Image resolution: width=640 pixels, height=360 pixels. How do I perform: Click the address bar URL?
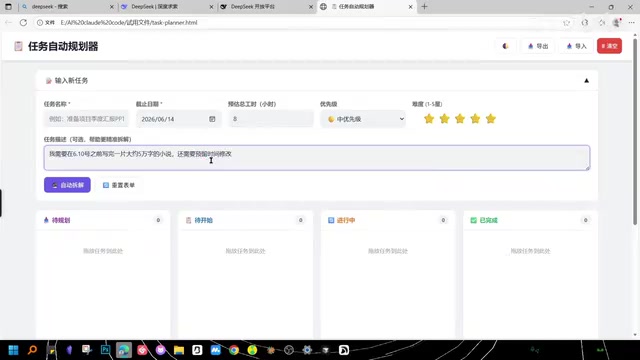coord(129,22)
